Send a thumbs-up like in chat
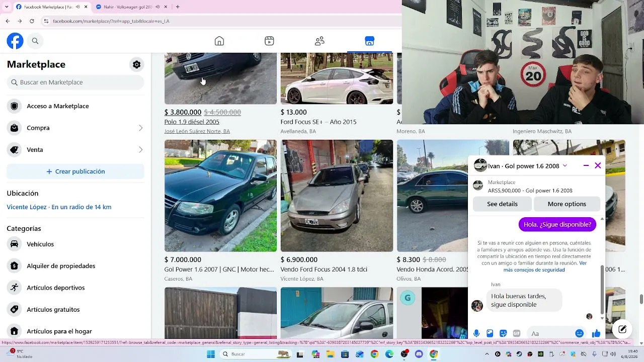This screenshot has height=362, width=644. (x=596, y=333)
